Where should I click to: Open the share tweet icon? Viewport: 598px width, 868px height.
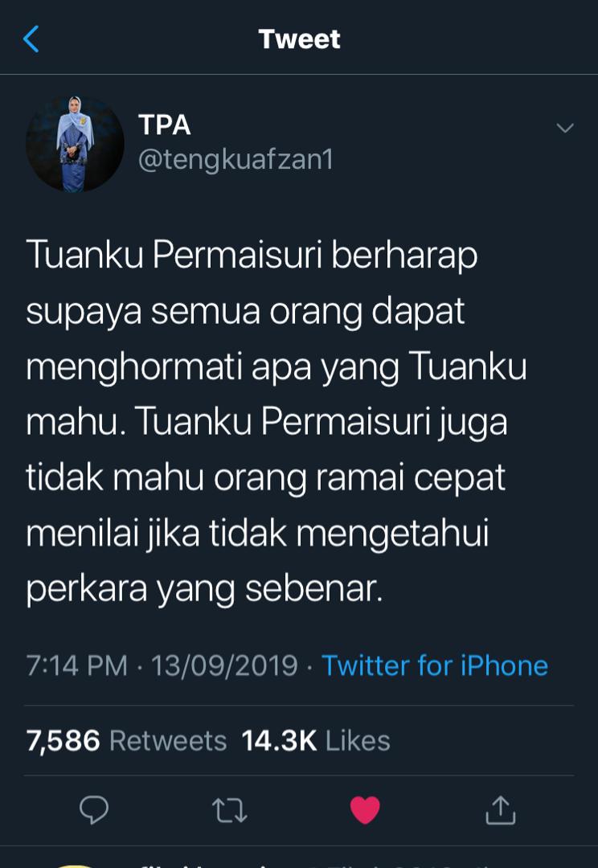501,810
